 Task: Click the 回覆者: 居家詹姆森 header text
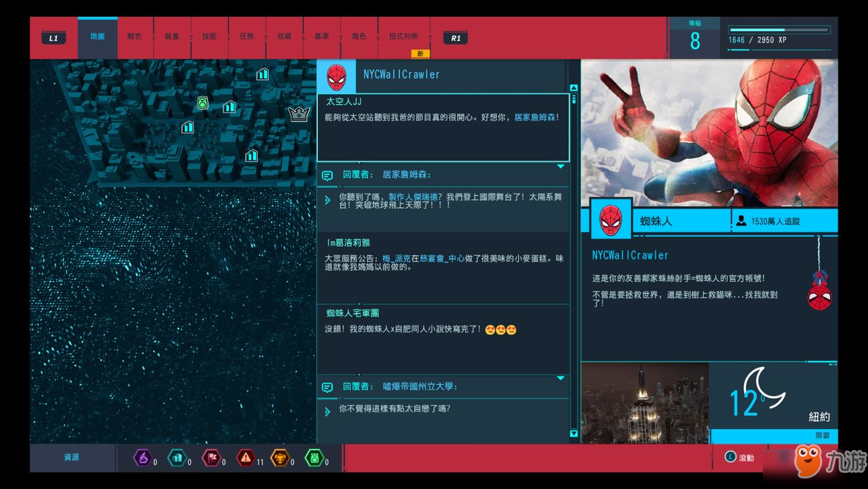pos(387,174)
